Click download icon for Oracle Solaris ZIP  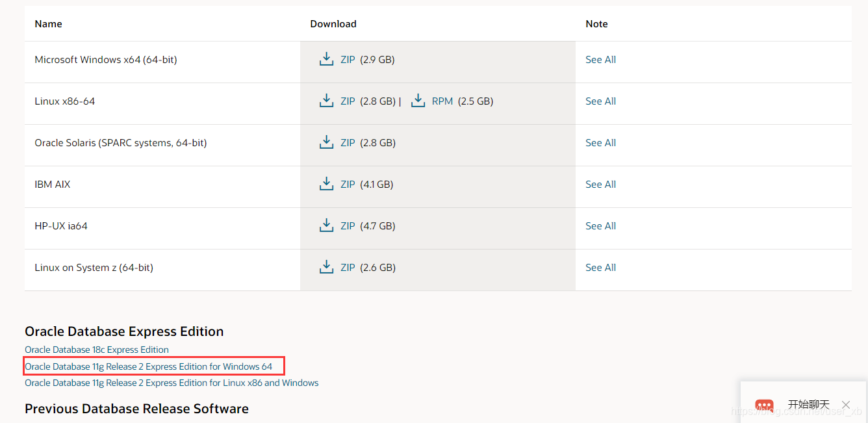pos(326,142)
